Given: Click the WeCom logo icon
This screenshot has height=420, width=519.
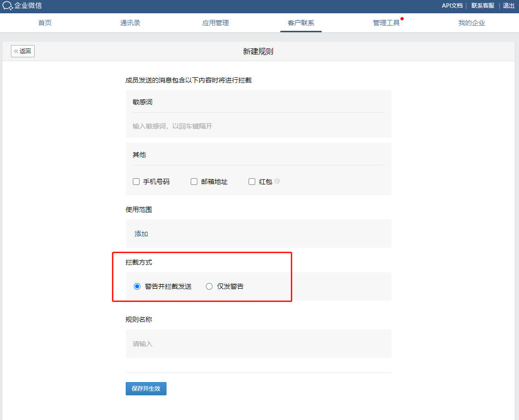Looking at the screenshot, I should click(8, 6).
